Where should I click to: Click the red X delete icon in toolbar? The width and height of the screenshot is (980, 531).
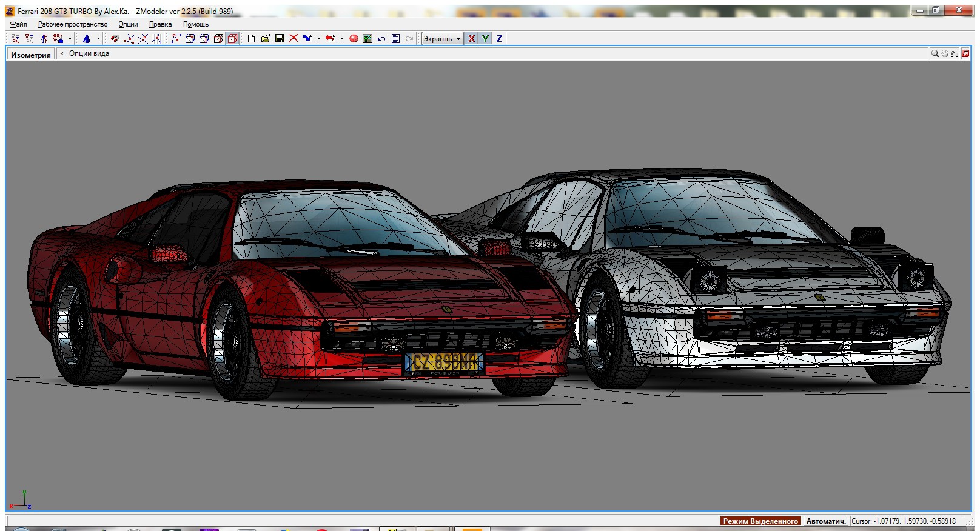click(x=294, y=39)
